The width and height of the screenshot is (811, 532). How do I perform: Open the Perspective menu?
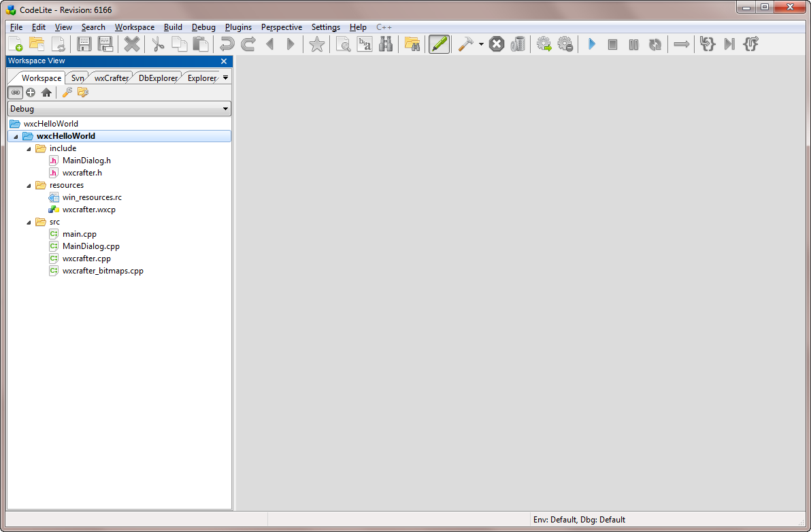[282, 27]
